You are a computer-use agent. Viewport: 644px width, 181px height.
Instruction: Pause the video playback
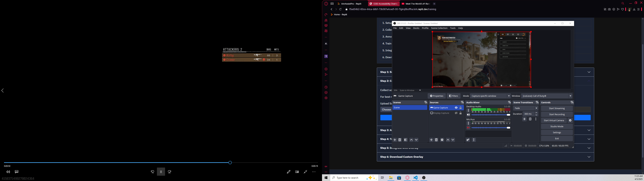[x=161, y=172]
